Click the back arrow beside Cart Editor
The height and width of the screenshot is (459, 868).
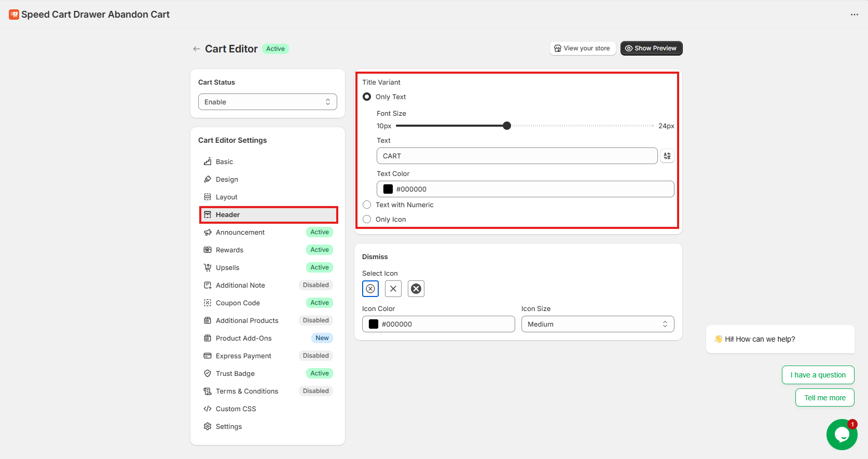196,49
